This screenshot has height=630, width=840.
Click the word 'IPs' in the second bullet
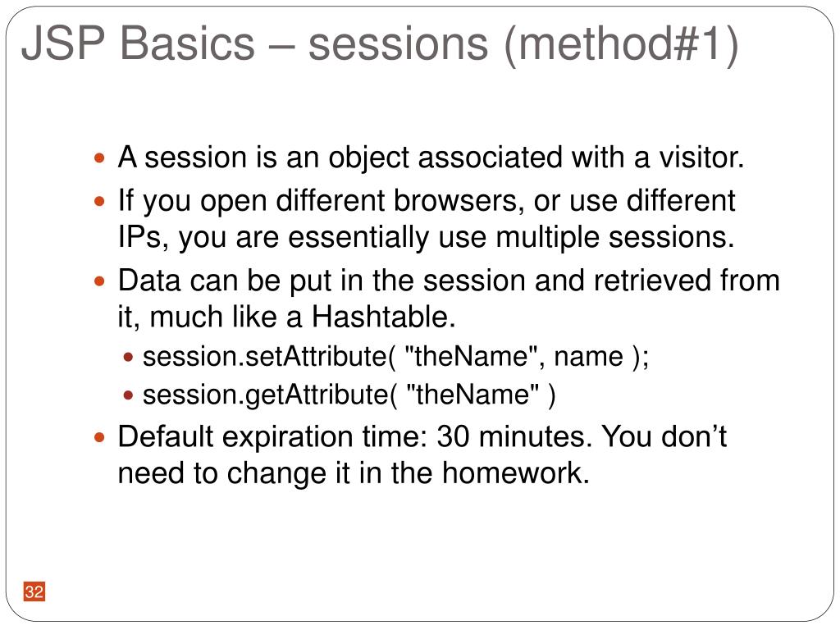click(x=139, y=237)
